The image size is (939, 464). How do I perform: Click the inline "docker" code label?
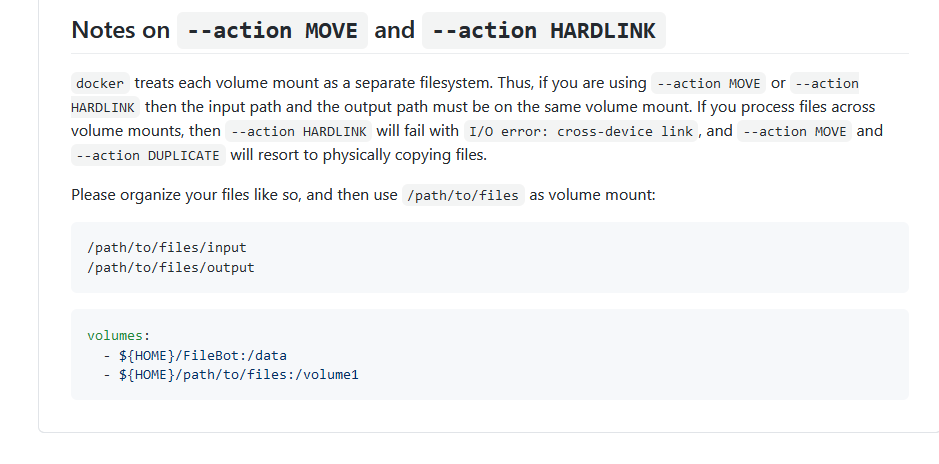pos(100,83)
